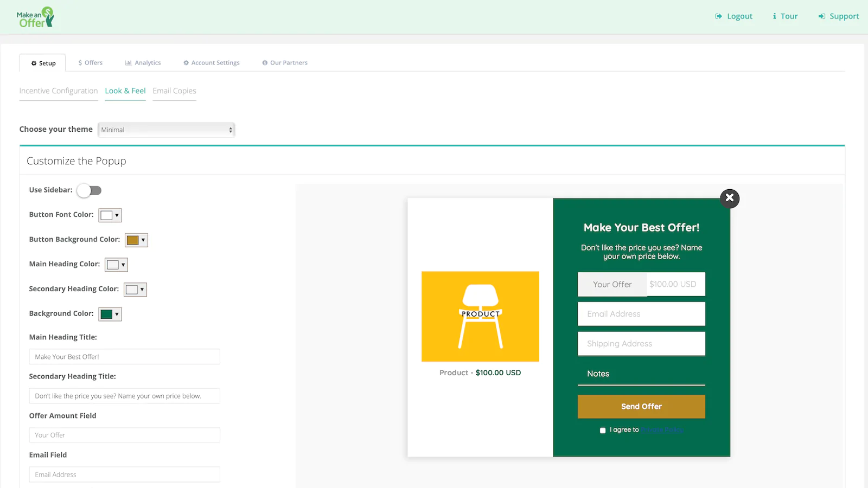Click the yellow product chair image

point(480,316)
